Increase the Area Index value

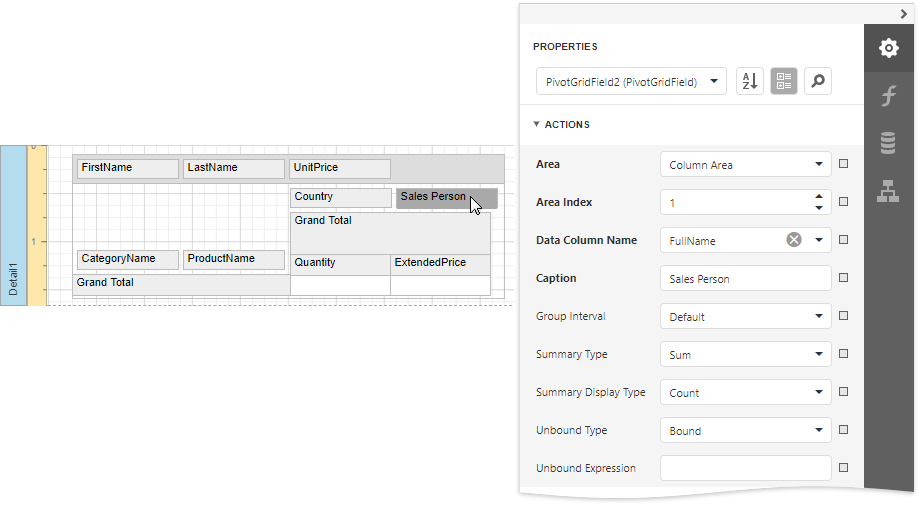(819, 197)
